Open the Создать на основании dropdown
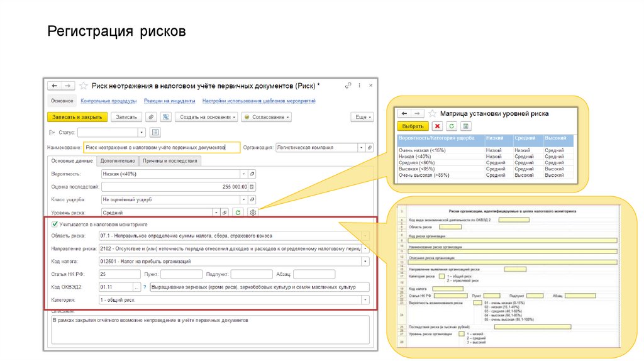The width and height of the screenshot is (644, 361). pos(206,117)
